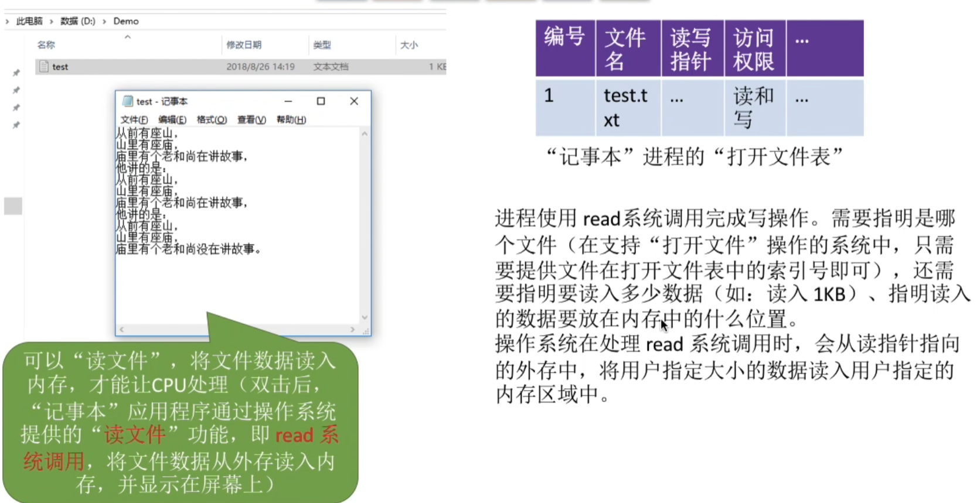Viewport: 980px width, 503px height.
Task: Open the 格式(O) menu in Notepad
Action: click(212, 119)
